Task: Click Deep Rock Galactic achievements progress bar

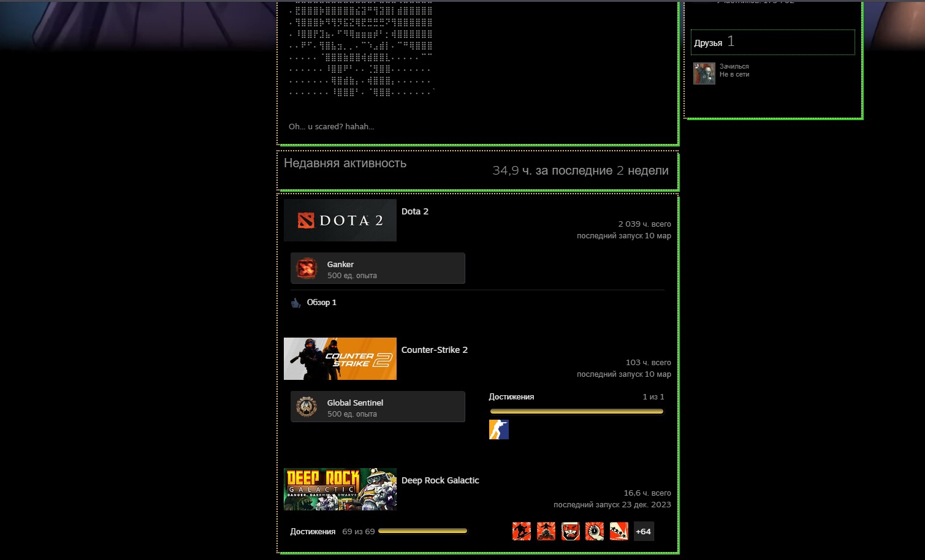Action: [423, 531]
